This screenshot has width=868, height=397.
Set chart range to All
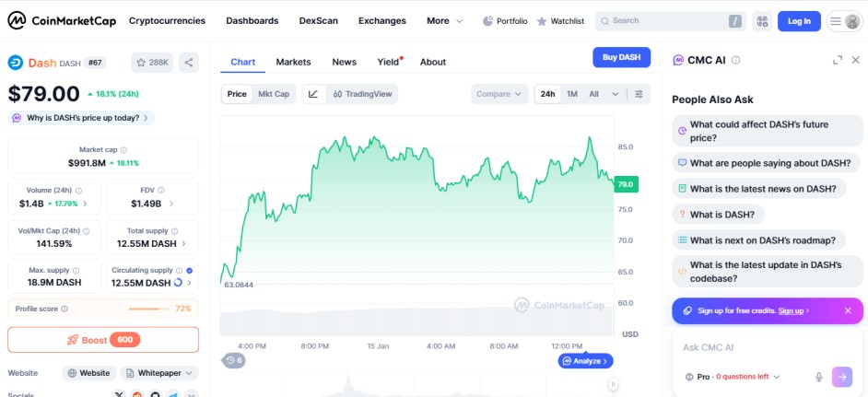coord(594,94)
